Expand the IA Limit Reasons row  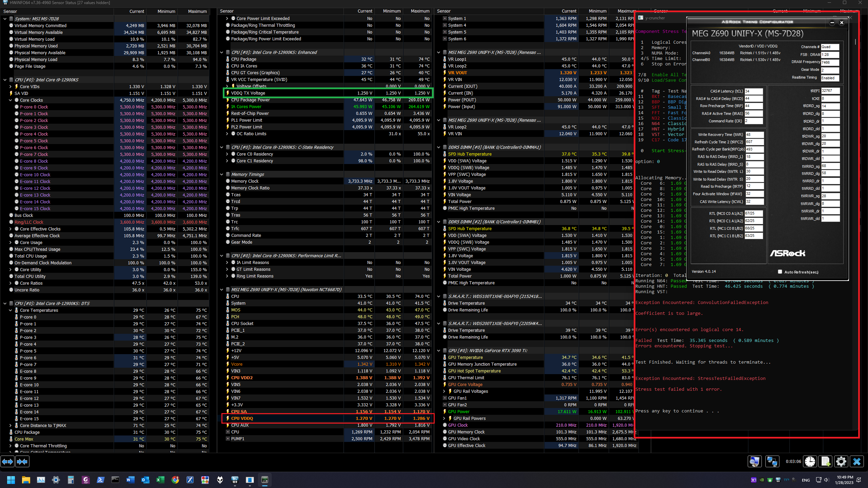point(227,263)
